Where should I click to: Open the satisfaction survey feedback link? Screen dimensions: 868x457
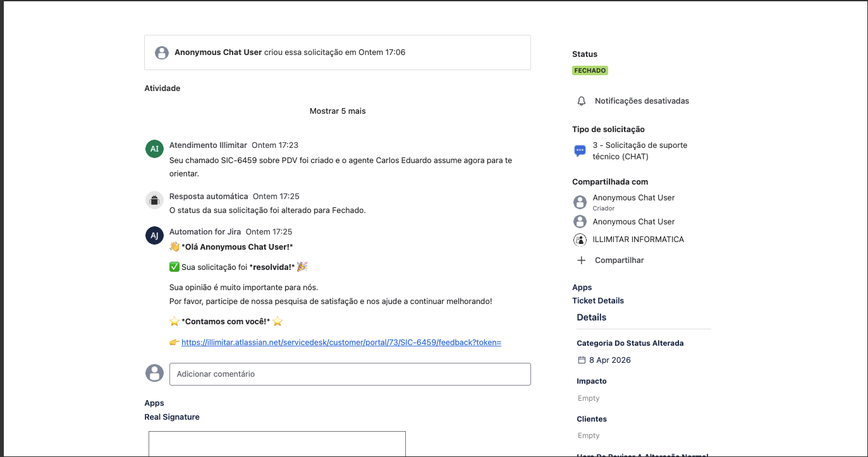point(341,343)
